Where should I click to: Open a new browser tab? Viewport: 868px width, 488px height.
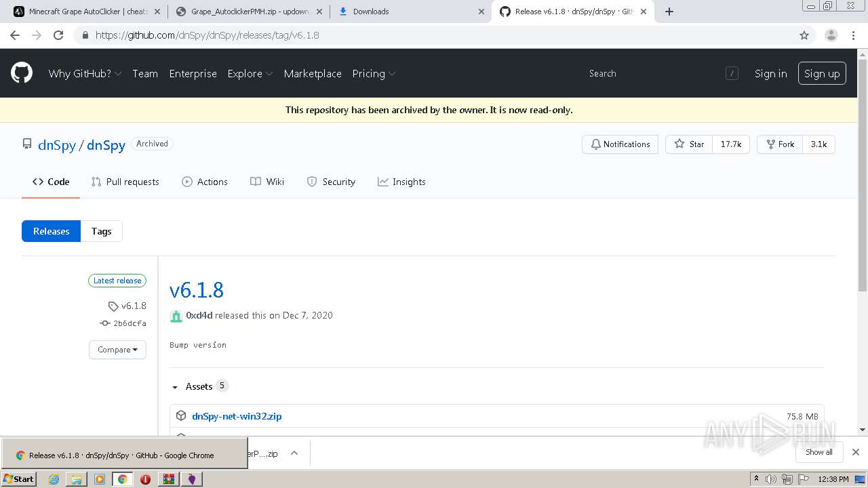pos(669,12)
